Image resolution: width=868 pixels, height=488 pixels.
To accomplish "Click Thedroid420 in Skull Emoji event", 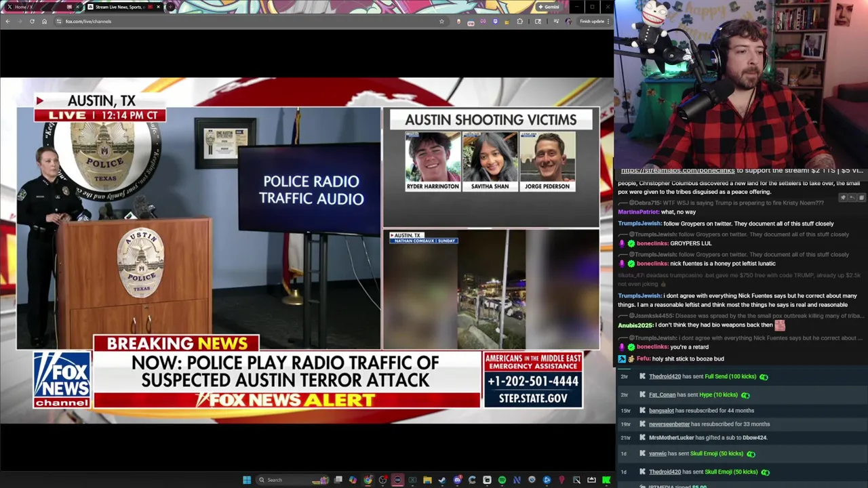I will tap(665, 472).
